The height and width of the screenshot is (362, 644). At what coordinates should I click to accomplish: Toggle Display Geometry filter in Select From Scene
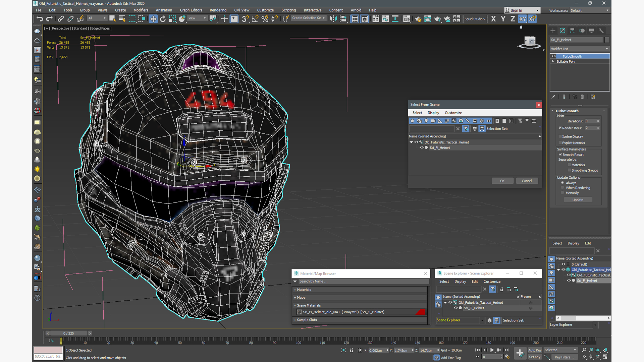(x=412, y=121)
